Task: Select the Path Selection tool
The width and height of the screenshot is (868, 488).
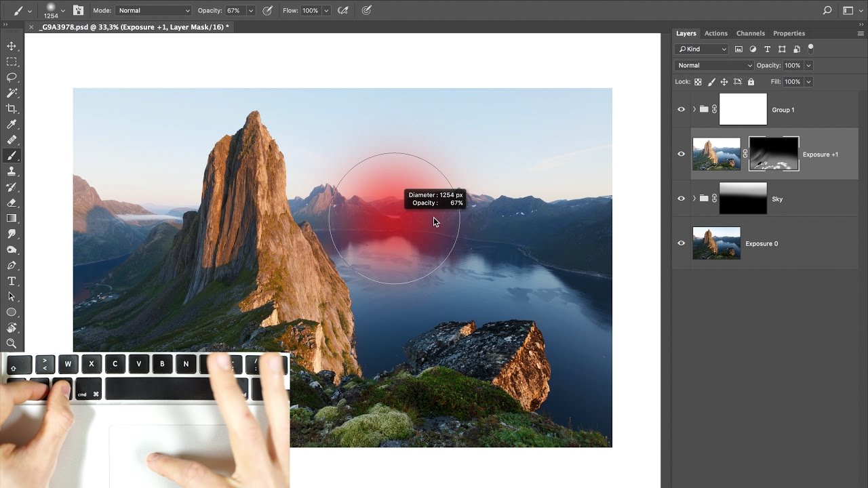Action: click(12, 296)
